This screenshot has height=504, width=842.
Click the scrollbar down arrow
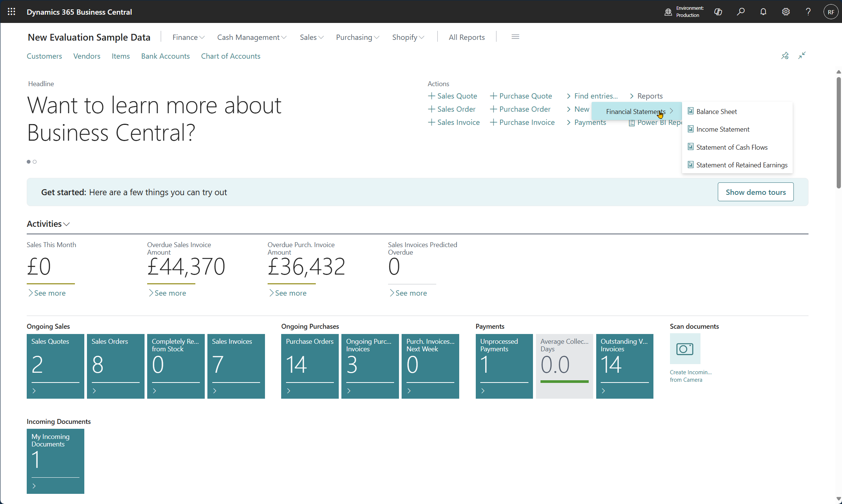(839, 499)
